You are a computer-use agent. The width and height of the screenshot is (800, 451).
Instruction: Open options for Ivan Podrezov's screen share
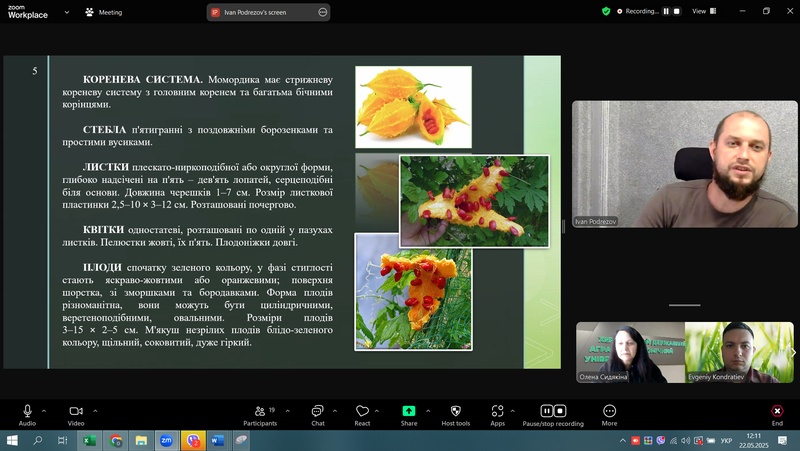pyautogui.click(x=322, y=12)
